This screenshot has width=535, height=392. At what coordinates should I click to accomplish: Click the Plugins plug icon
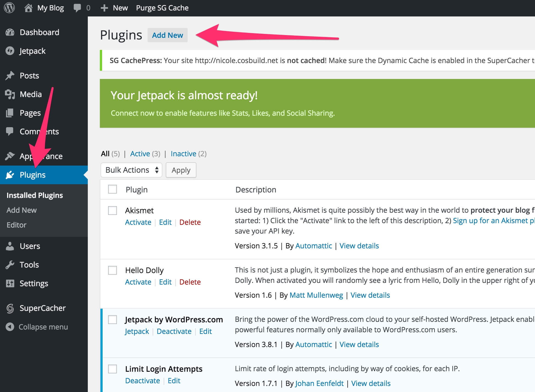click(x=10, y=175)
